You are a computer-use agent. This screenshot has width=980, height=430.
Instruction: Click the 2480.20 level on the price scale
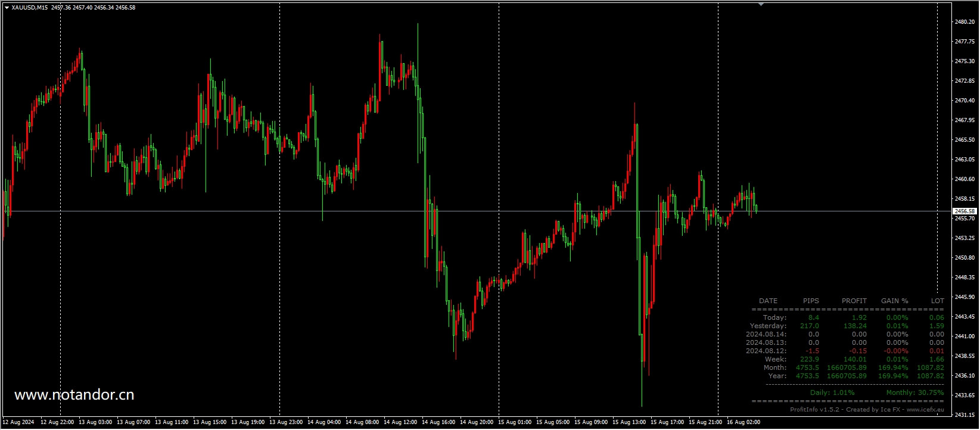(x=965, y=22)
